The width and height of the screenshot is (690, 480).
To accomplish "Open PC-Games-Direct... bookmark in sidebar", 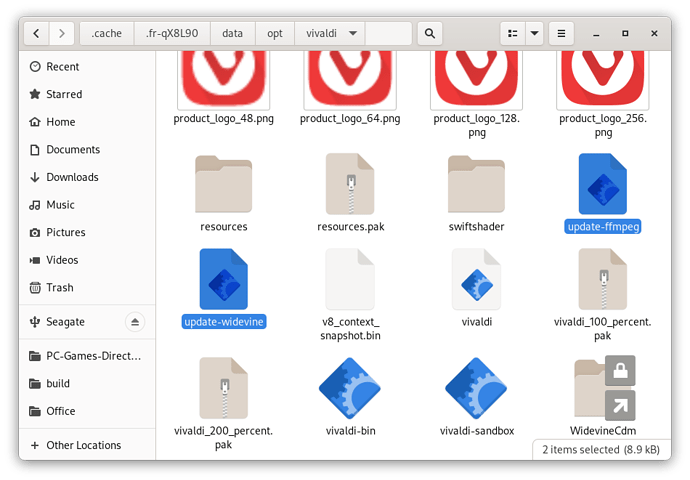I will point(87,356).
